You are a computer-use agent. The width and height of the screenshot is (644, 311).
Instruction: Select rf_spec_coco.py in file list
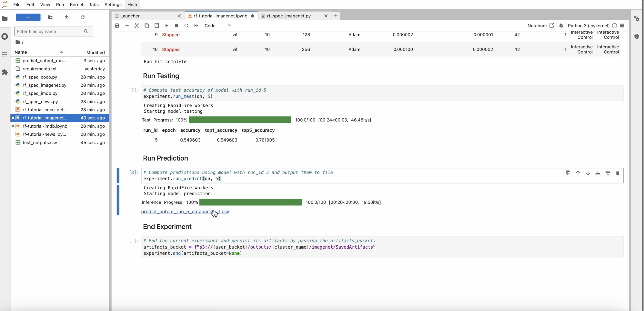(x=60, y=77)
